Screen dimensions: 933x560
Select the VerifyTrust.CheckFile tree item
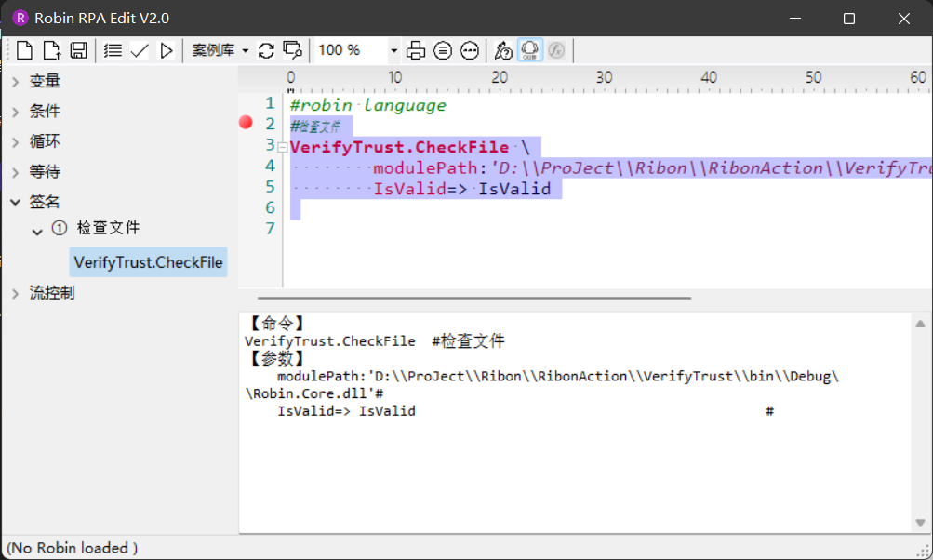(148, 261)
